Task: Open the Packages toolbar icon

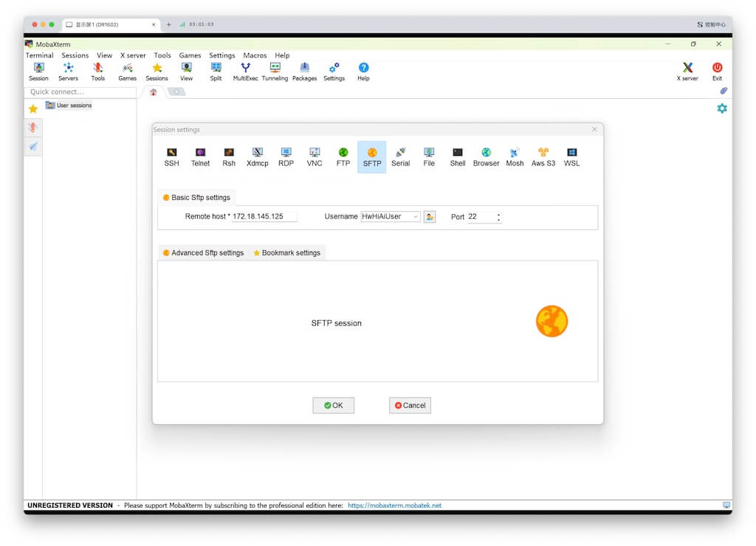Action: tap(304, 72)
